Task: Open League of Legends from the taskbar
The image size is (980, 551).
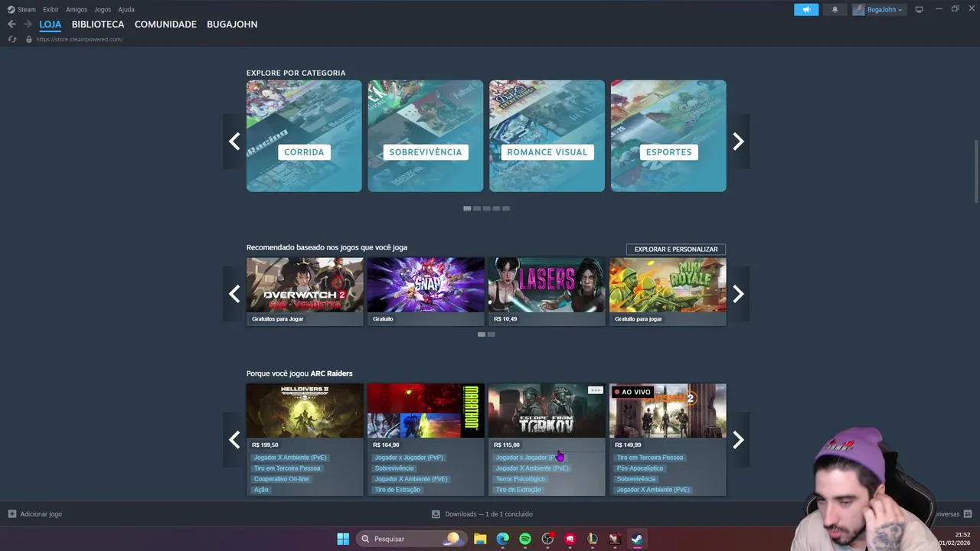Action: pyautogui.click(x=592, y=539)
